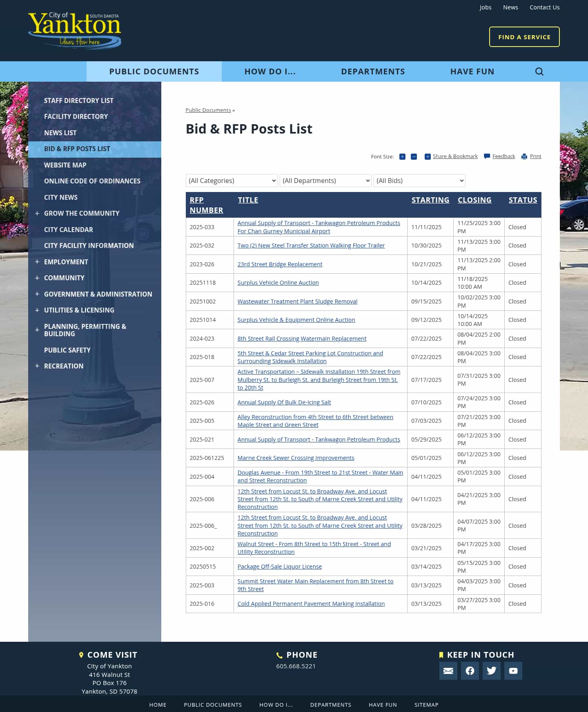Image resolution: width=588 pixels, height=712 pixels.
Task: Open the All Bids dropdown
Action: [419, 181]
